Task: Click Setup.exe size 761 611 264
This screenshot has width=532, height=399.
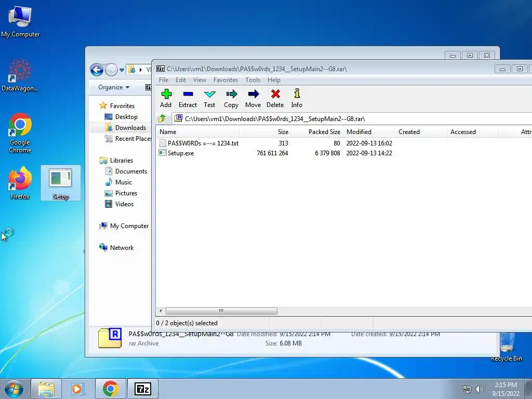Action: pos(272,153)
